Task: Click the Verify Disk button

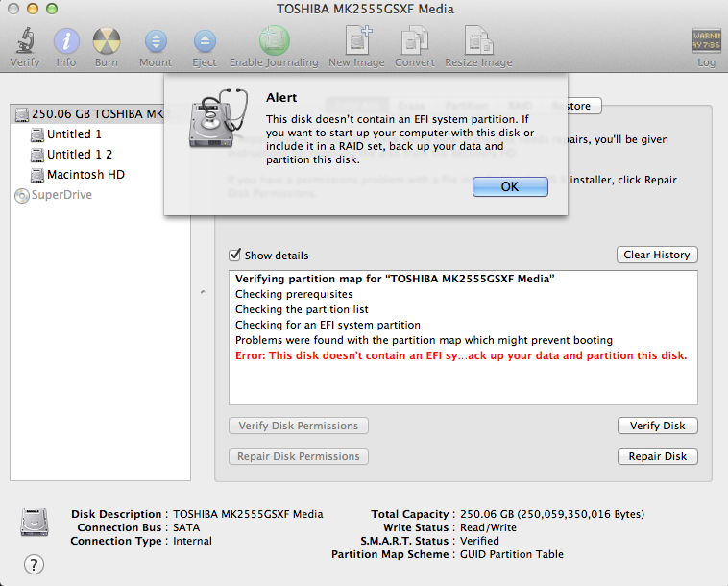Action: [x=658, y=426]
